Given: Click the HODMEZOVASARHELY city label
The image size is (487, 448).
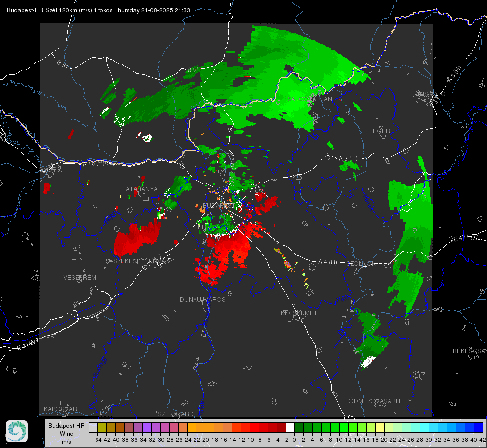Looking at the screenshot, I should (x=378, y=401).
